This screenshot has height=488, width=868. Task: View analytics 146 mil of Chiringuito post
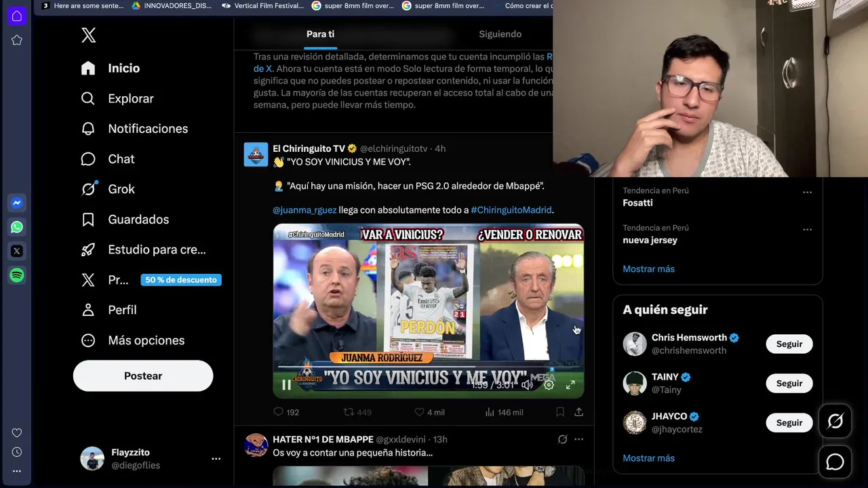(504, 412)
